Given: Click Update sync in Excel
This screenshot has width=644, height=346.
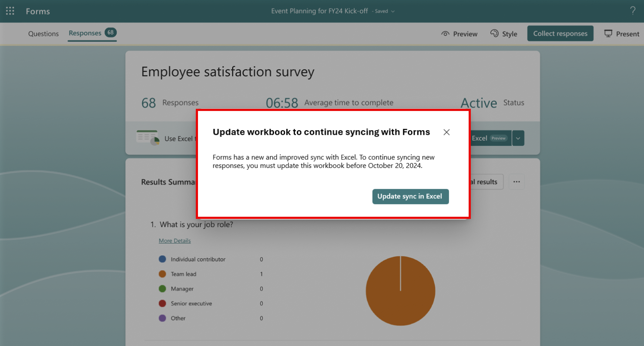Looking at the screenshot, I should pos(410,196).
